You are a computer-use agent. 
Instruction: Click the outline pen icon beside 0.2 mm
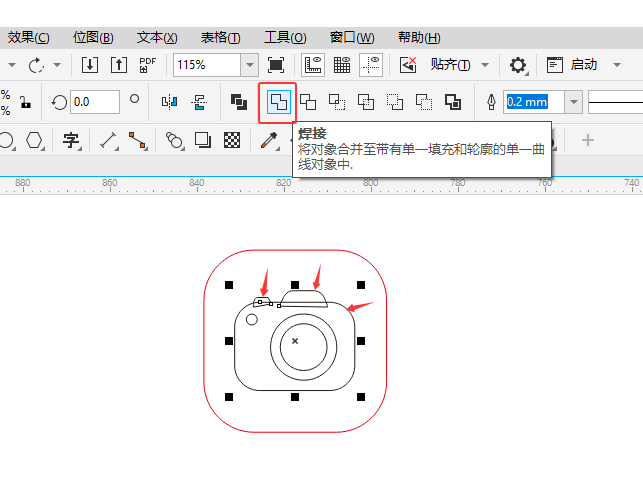click(491, 102)
